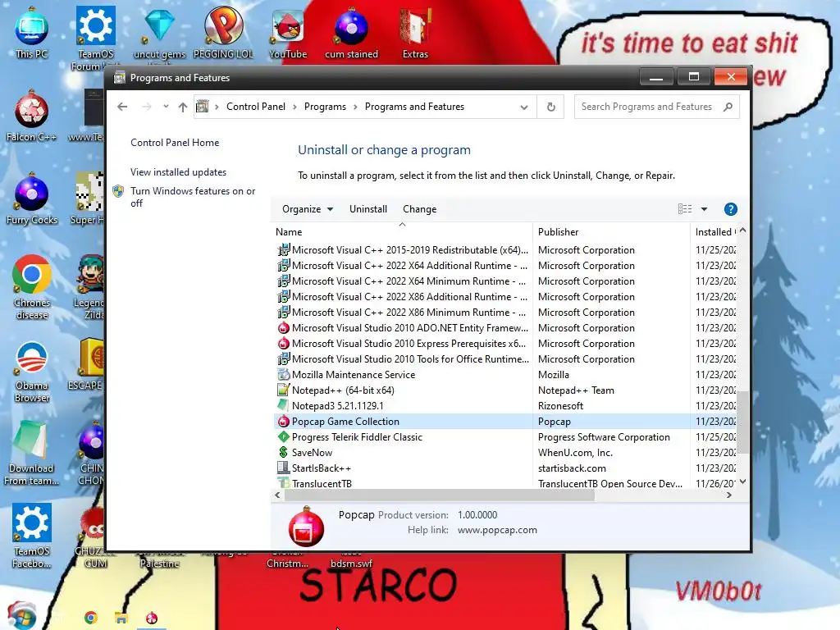The width and height of the screenshot is (840, 630).
Task: Open the TeamOS Facebook desktop shortcut
Action: click(32, 536)
